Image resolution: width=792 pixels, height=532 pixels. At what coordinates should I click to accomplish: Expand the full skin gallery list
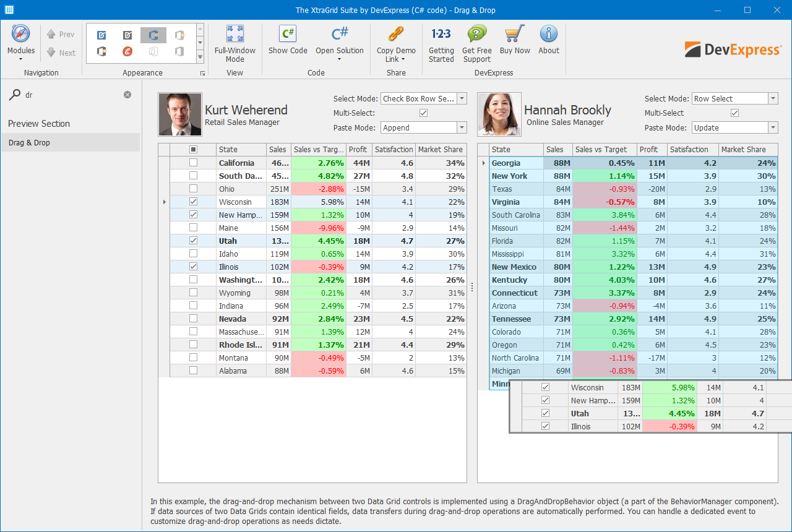[200, 57]
